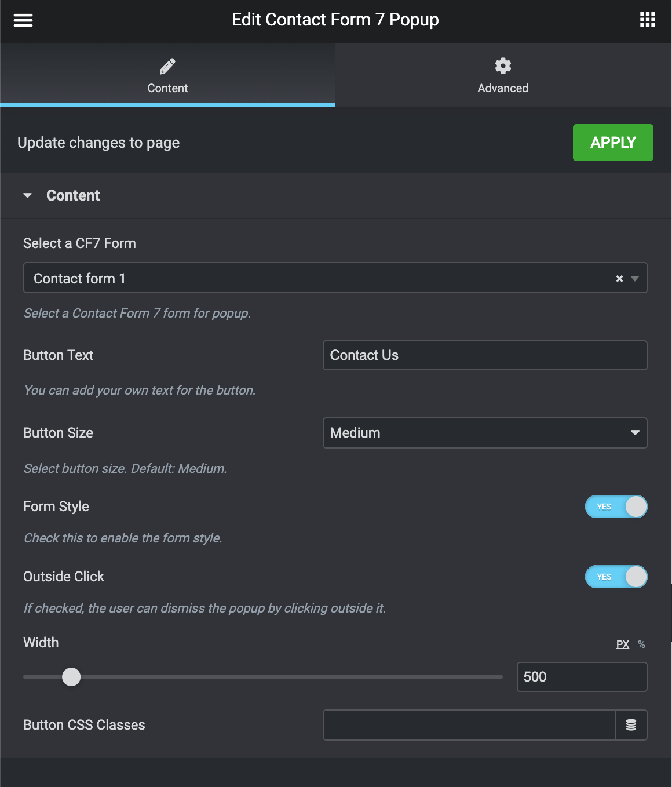Image resolution: width=672 pixels, height=787 pixels.
Task: Open the CF7 Form dropdown
Action: (634, 278)
